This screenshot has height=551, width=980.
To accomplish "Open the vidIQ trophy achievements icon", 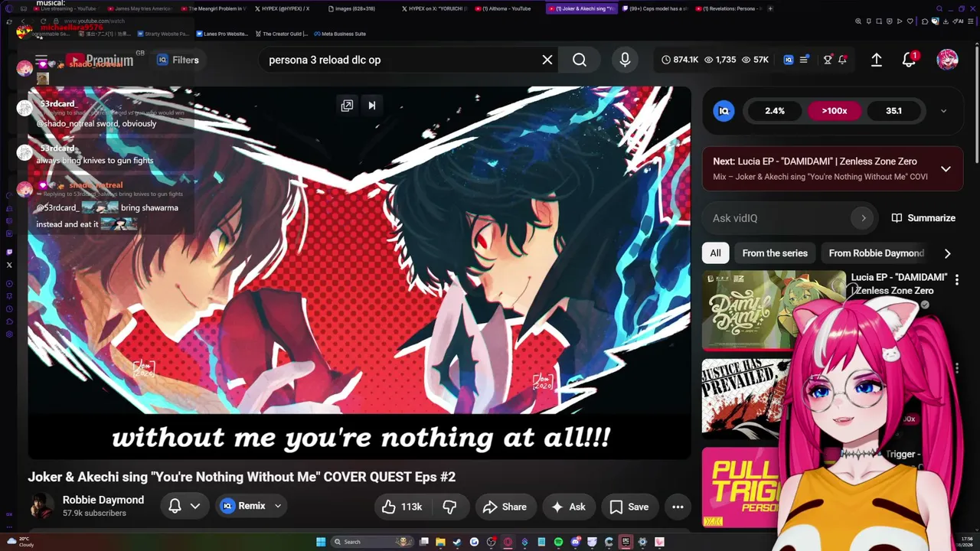I will pyautogui.click(x=828, y=60).
